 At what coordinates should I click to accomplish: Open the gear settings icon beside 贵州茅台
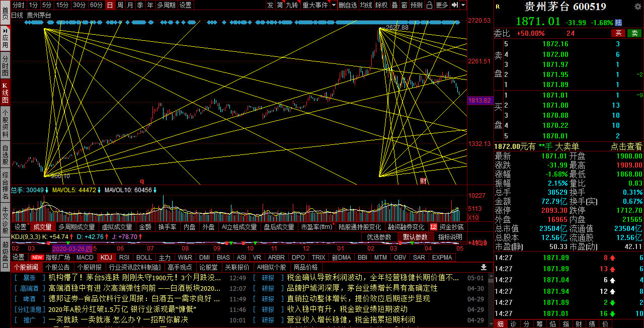[x=637, y=7]
